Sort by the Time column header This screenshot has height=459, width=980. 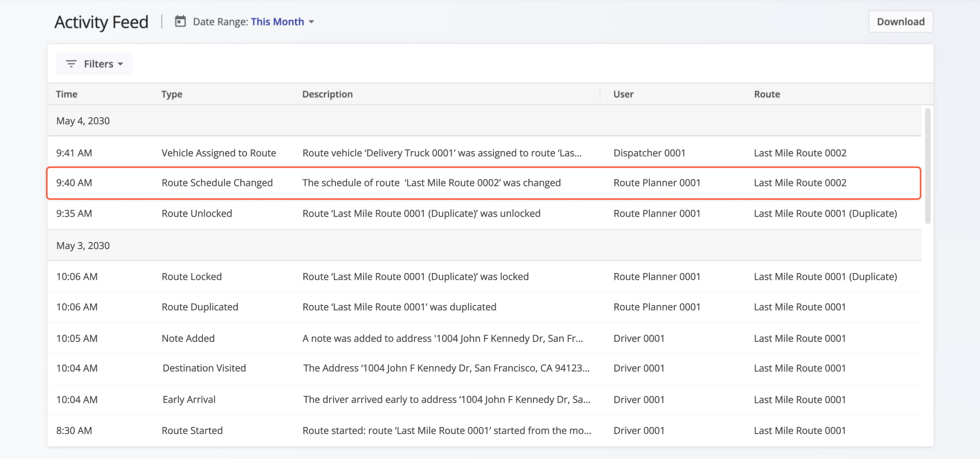[x=67, y=94]
